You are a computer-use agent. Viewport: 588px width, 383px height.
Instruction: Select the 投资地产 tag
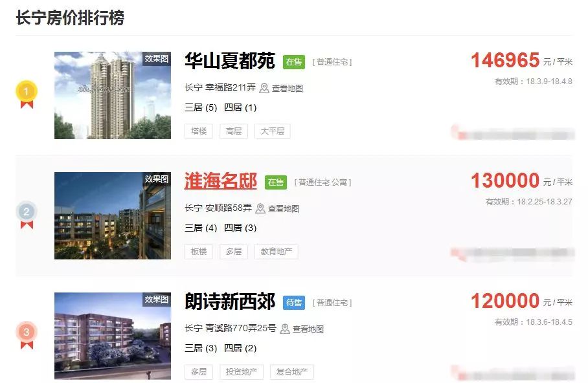tap(242, 372)
